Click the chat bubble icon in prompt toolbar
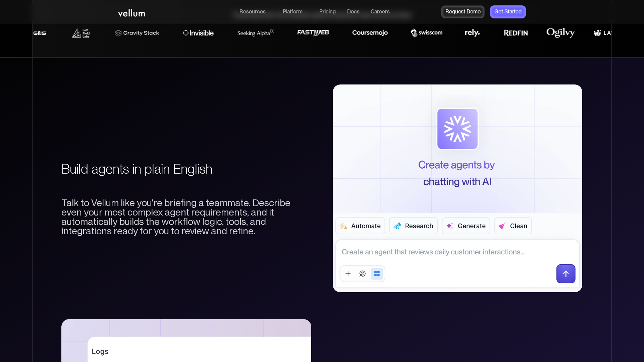The height and width of the screenshot is (362, 644). click(362, 274)
